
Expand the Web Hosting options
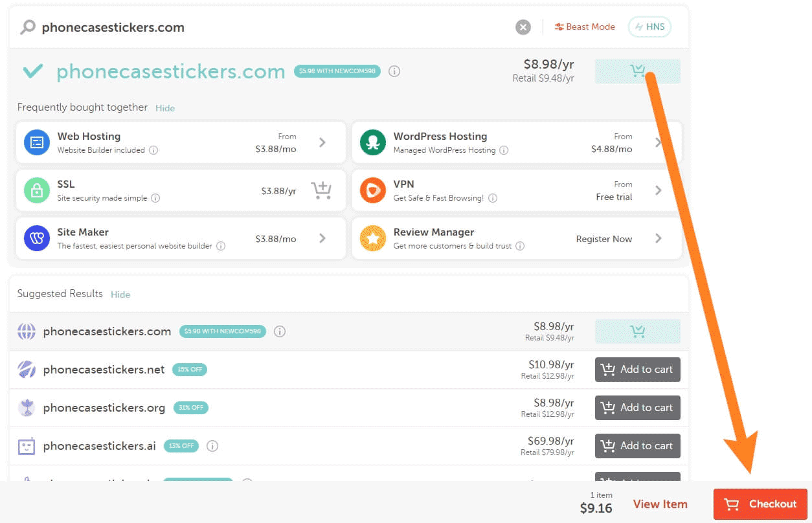click(322, 142)
